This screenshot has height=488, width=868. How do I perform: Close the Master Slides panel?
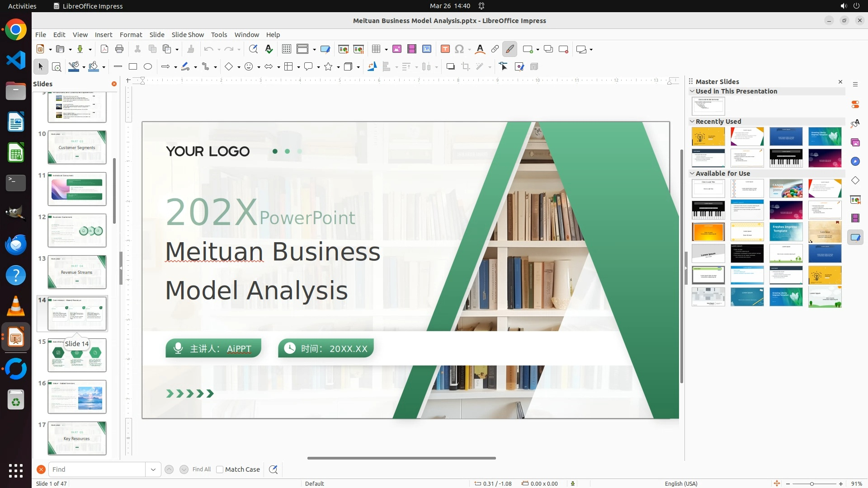coord(840,82)
